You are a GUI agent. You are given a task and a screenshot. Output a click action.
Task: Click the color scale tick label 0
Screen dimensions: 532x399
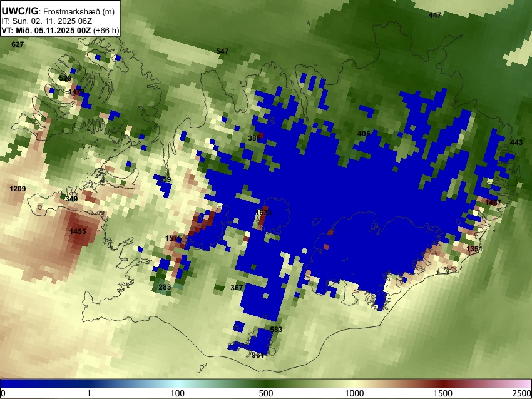[3, 393]
